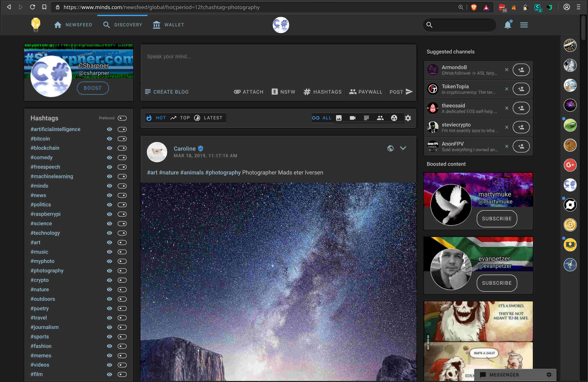Select the images filter icon
Viewport: 588px width, 382px height.
(x=339, y=118)
